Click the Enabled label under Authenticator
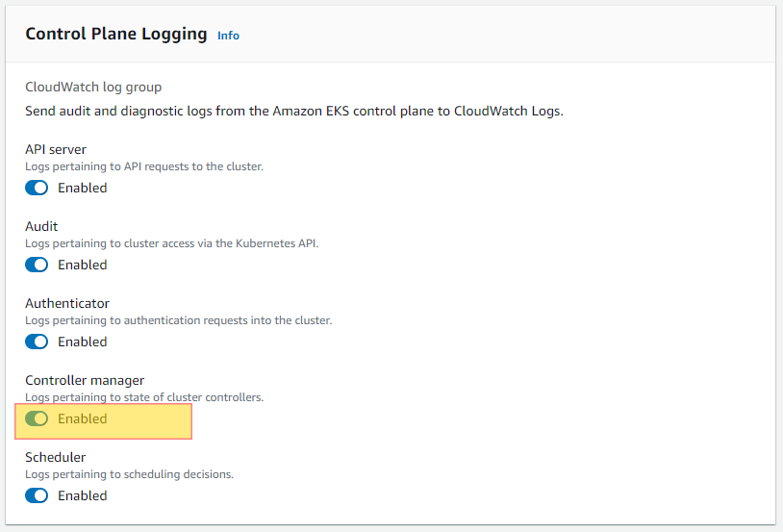This screenshot has width=783, height=532. tap(83, 342)
